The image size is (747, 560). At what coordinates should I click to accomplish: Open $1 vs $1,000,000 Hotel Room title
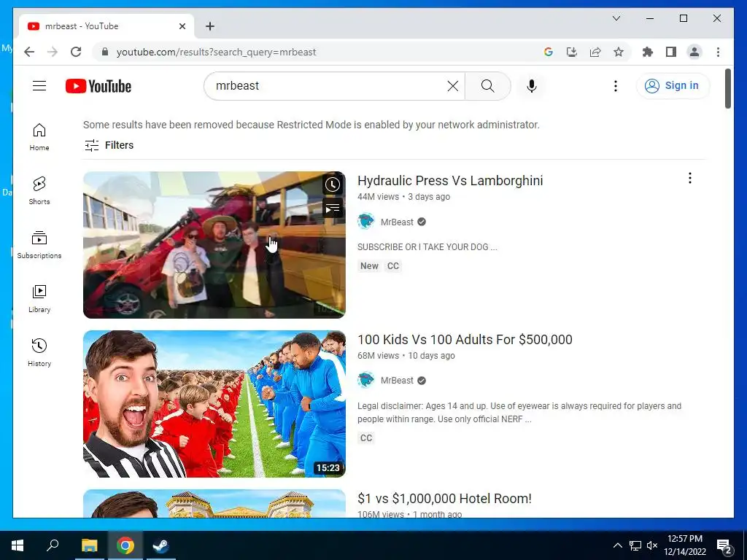point(444,499)
